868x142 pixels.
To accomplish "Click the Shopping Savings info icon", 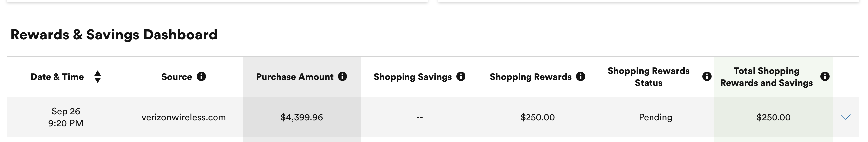I will 461,77.
